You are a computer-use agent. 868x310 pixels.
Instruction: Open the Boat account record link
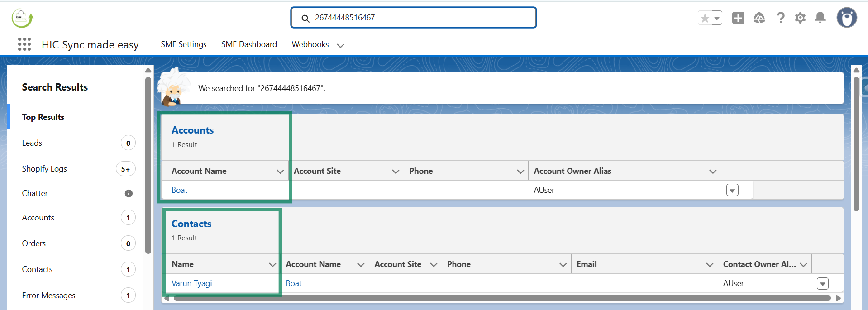click(179, 190)
